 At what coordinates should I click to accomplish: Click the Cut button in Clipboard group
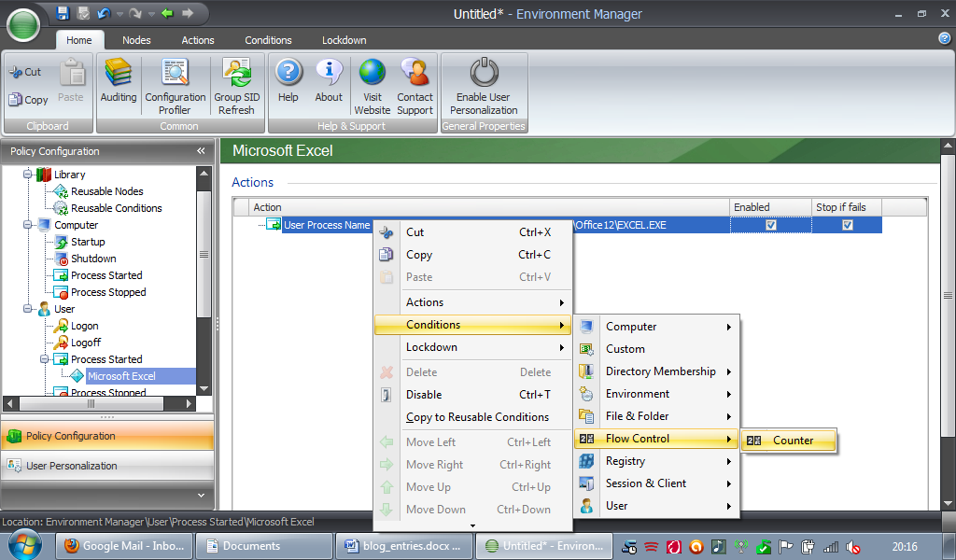coord(25,72)
